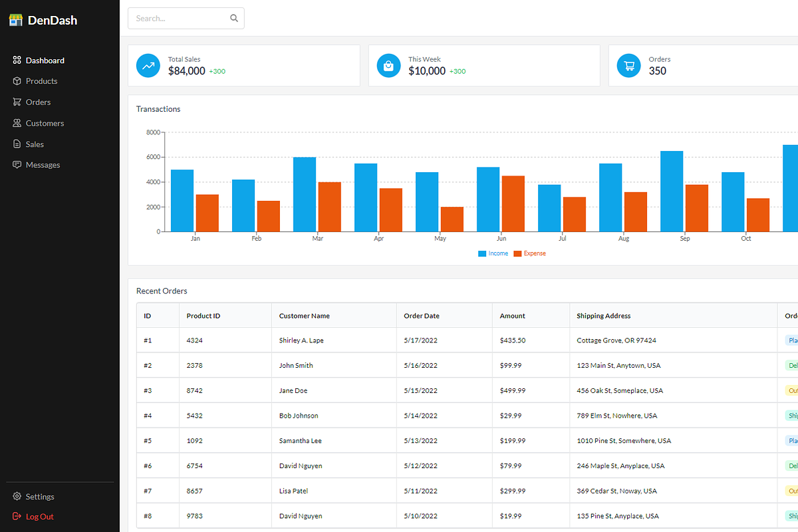This screenshot has width=798, height=532.
Task: Click address 1010 Pine St, Somewhere, USA
Action: 624,441
